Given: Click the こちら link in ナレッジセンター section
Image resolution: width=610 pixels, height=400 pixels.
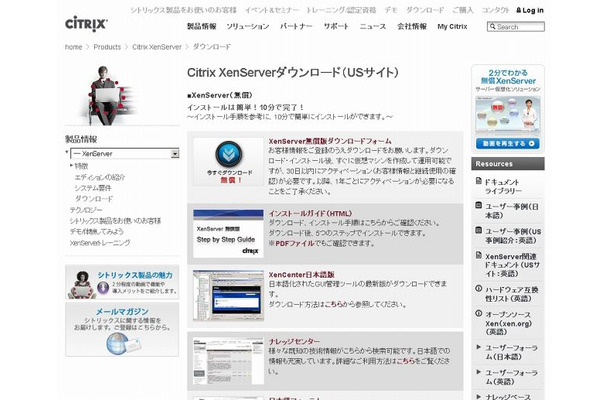Looking at the screenshot, I should 406,361.
